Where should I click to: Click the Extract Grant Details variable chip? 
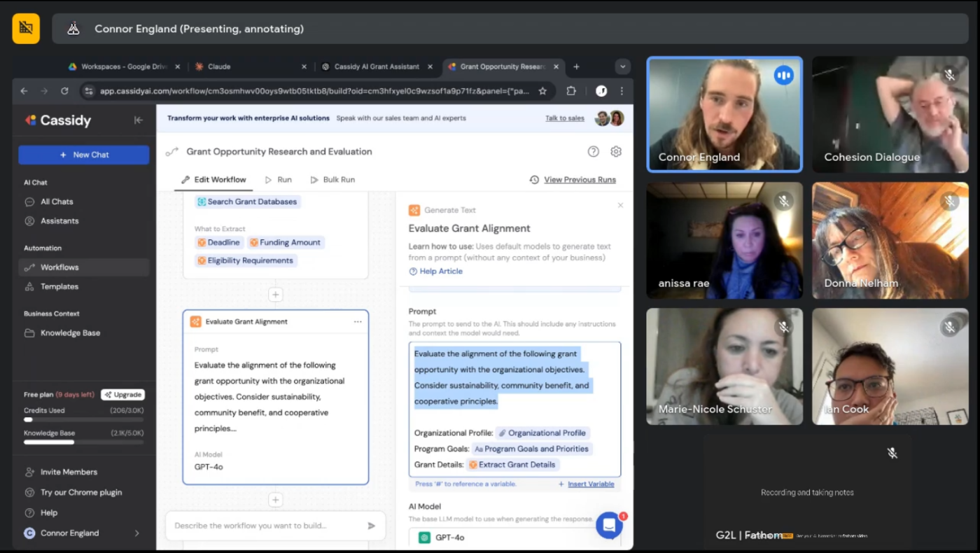click(512, 465)
